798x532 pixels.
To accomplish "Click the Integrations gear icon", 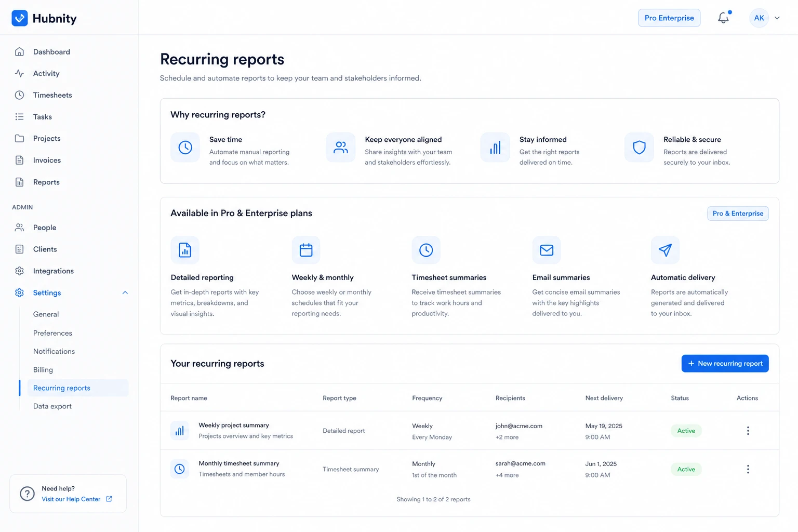I will tap(19, 271).
